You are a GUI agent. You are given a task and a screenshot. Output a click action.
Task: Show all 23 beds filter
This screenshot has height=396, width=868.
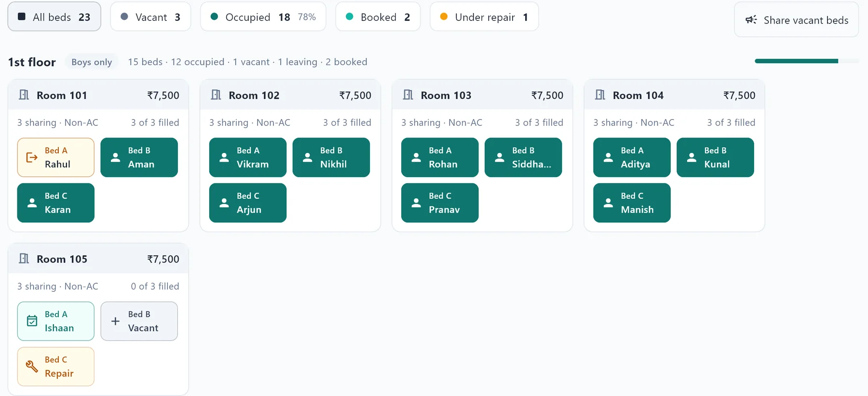(x=54, y=17)
